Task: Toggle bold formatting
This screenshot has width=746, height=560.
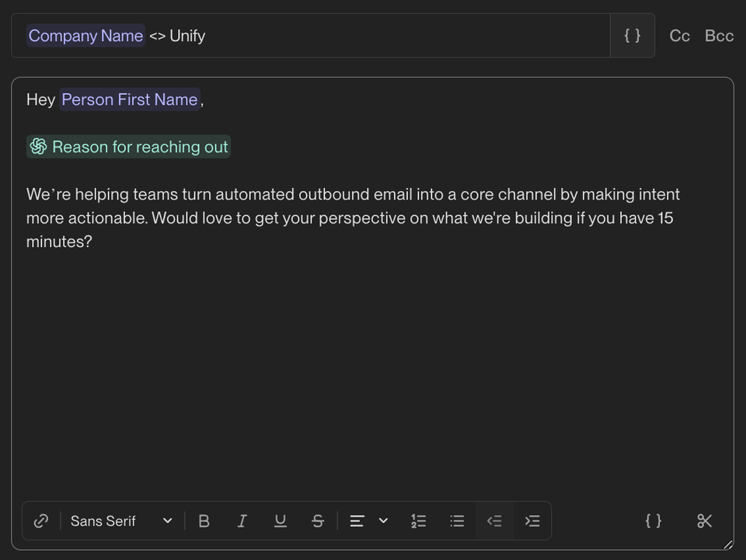Action: click(x=204, y=521)
